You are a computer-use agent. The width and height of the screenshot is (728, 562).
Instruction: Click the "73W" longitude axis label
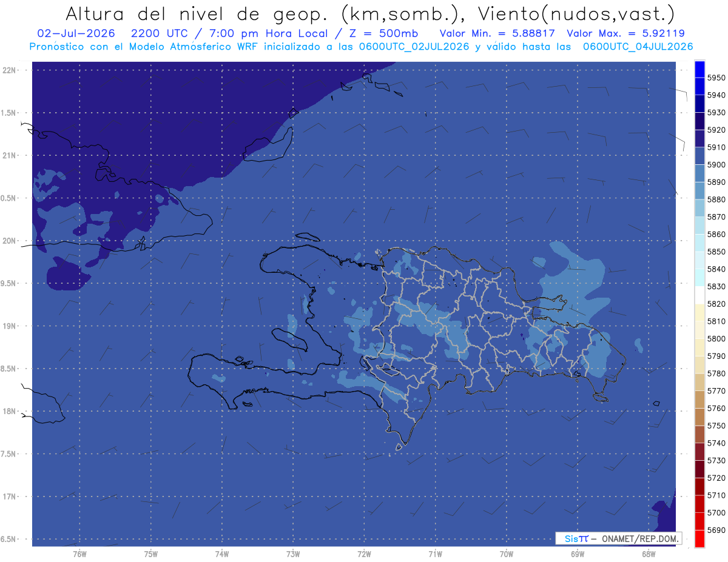tap(293, 554)
